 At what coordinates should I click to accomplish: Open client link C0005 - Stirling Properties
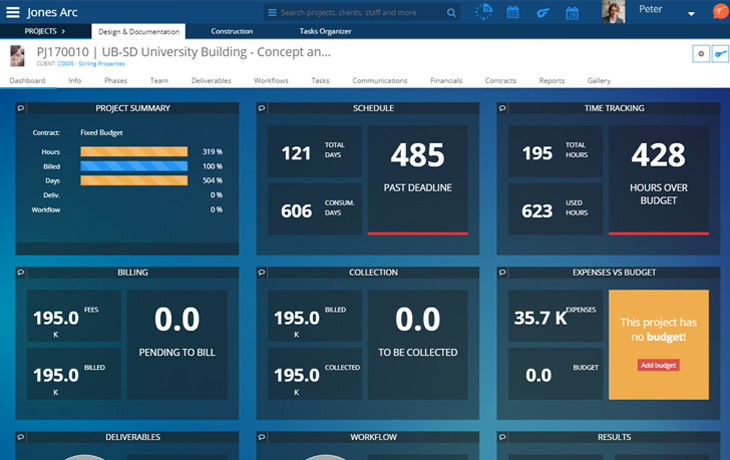pos(91,64)
